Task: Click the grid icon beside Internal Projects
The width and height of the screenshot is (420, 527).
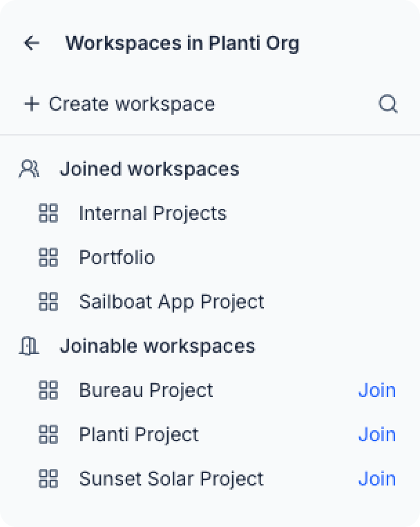Action: pyautogui.click(x=48, y=214)
